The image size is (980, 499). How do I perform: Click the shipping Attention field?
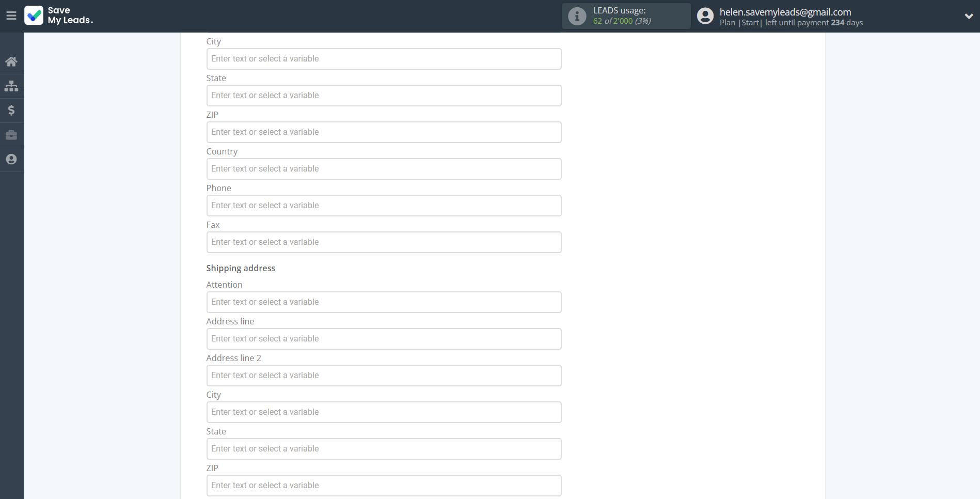(x=384, y=302)
